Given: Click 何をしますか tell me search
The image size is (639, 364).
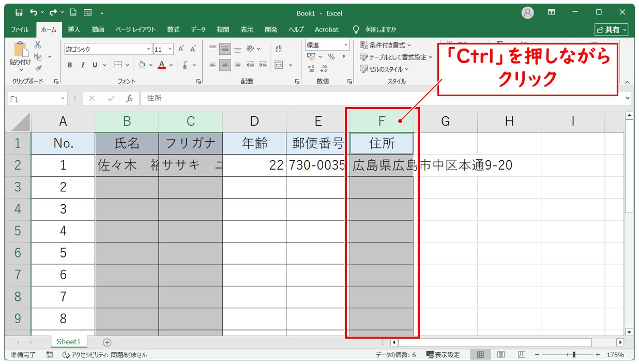Looking at the screenshot, I should click(381, 29).
